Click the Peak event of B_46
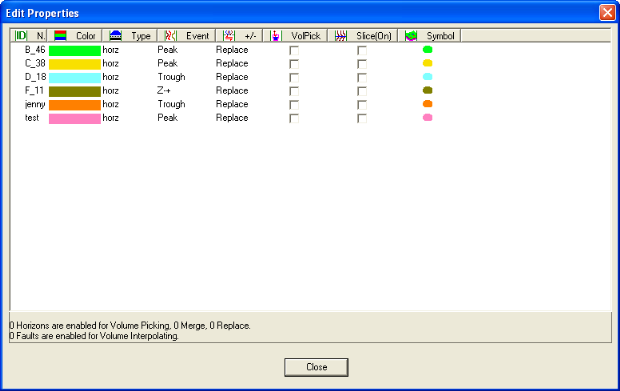Screen dimensions: 620x391 [167, 50]
